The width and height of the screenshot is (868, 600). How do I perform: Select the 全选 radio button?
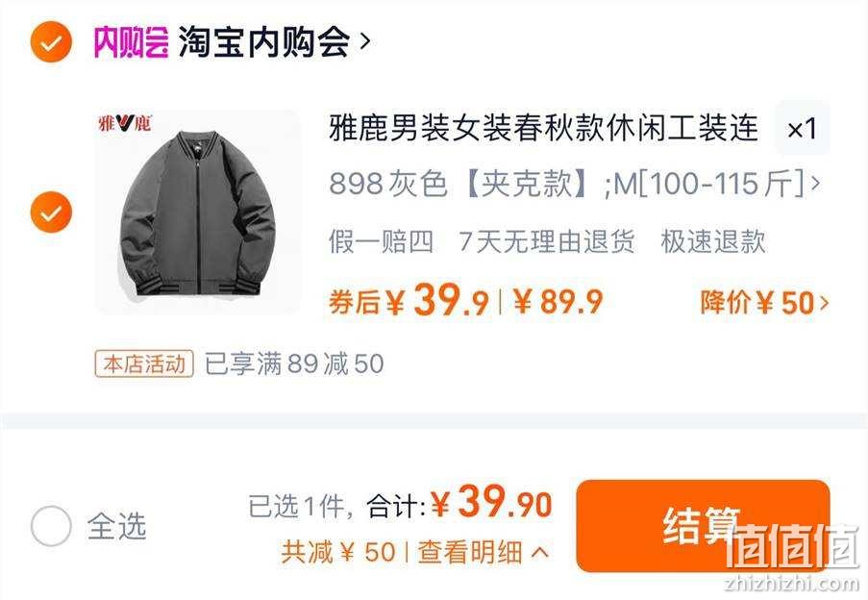point(51,525)
